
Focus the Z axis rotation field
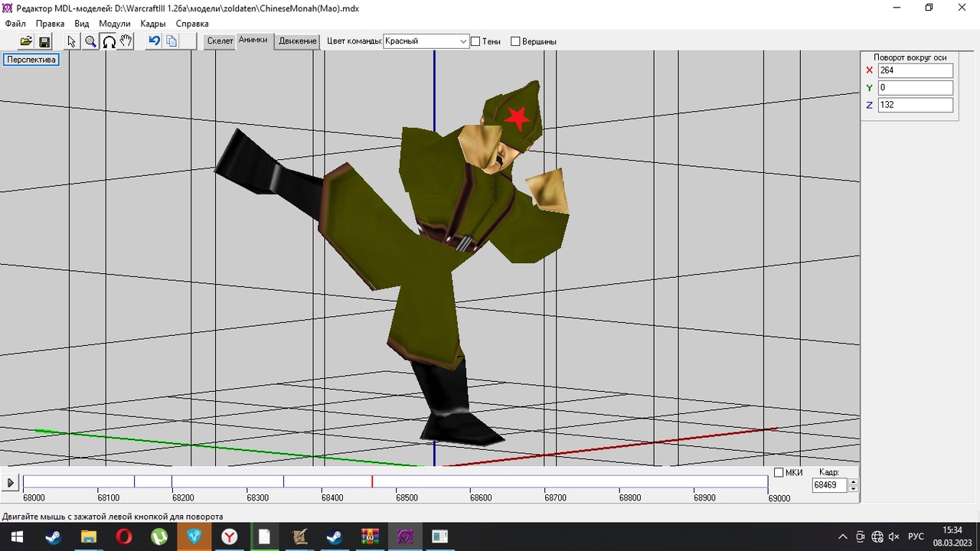pyautogui.click(x=915, y=105)
